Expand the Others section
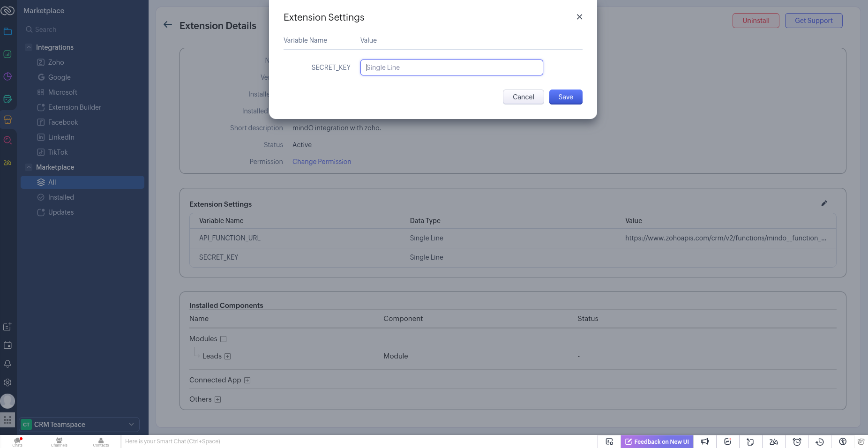 click(x=217, y=400)
